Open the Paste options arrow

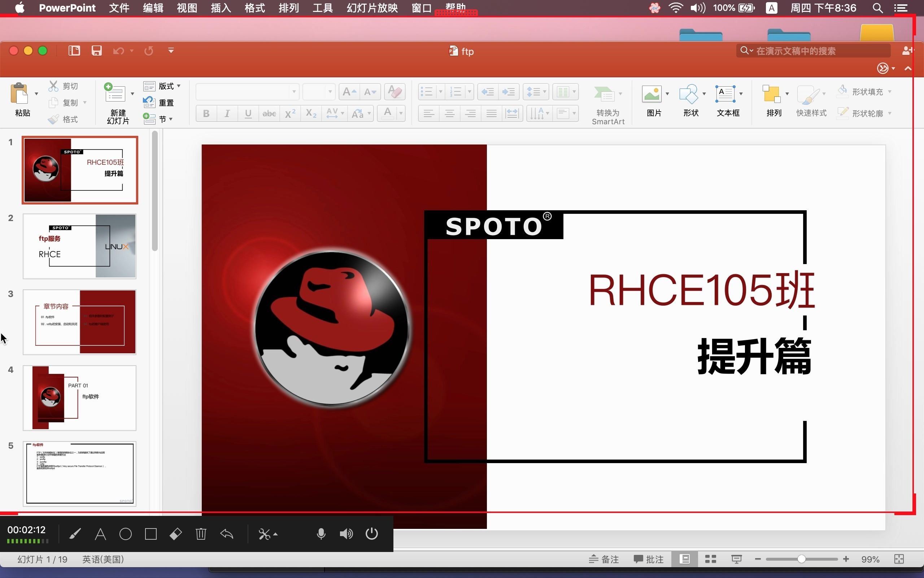(36, 94)
